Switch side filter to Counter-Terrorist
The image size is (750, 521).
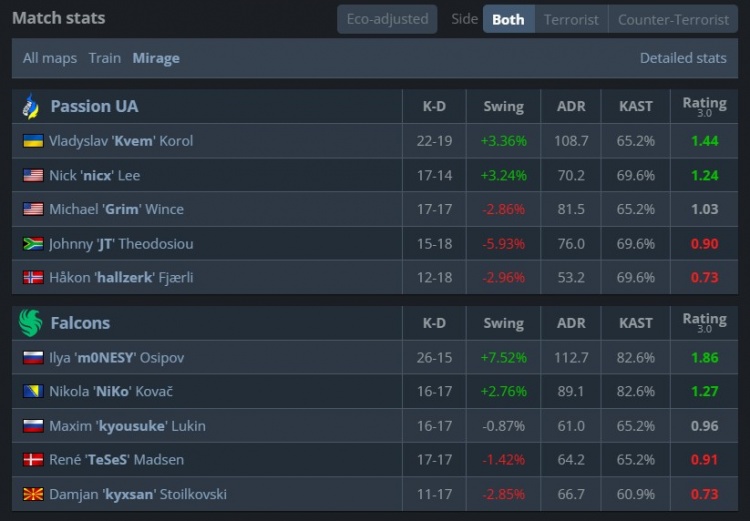pos(673,19)
